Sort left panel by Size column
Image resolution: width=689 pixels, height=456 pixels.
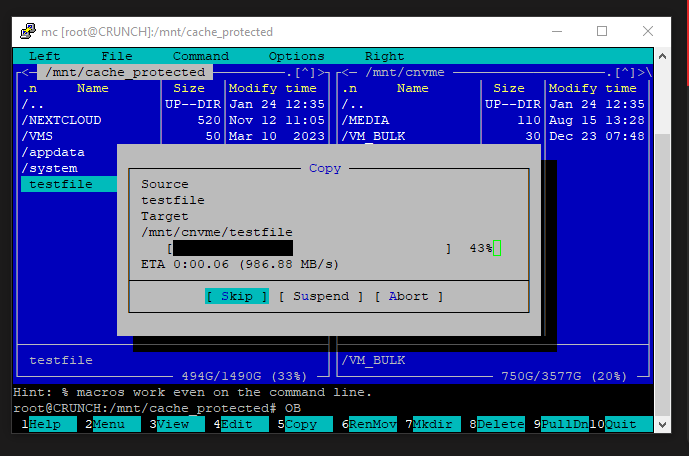coord(189,88)
